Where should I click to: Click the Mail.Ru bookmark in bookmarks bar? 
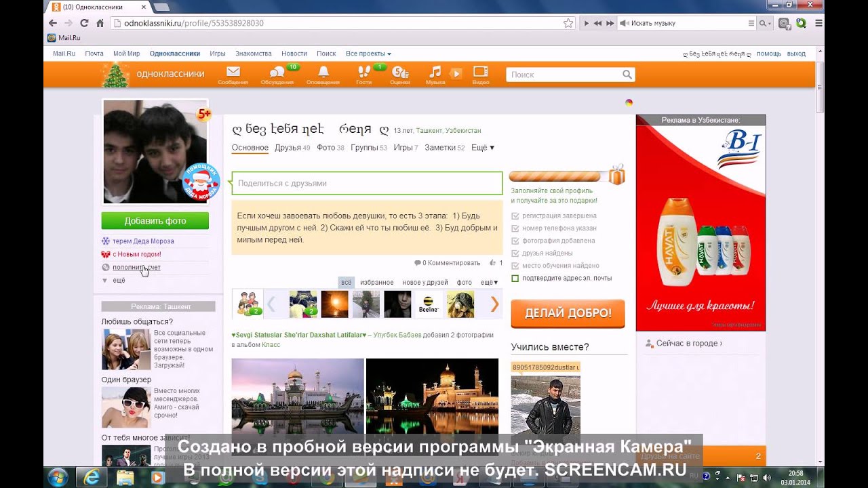64,38
